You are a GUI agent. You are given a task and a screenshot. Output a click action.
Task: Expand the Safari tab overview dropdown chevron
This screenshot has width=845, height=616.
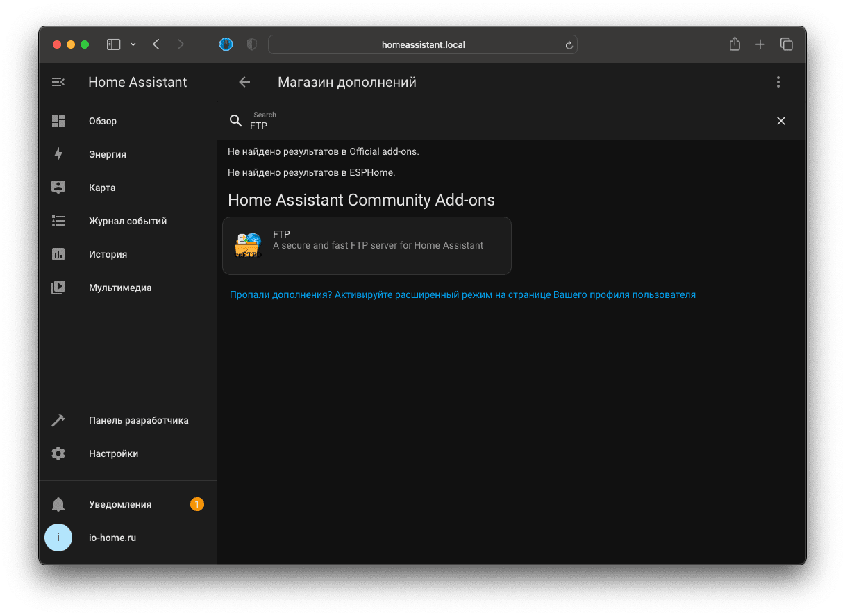(x=133, y=44)
